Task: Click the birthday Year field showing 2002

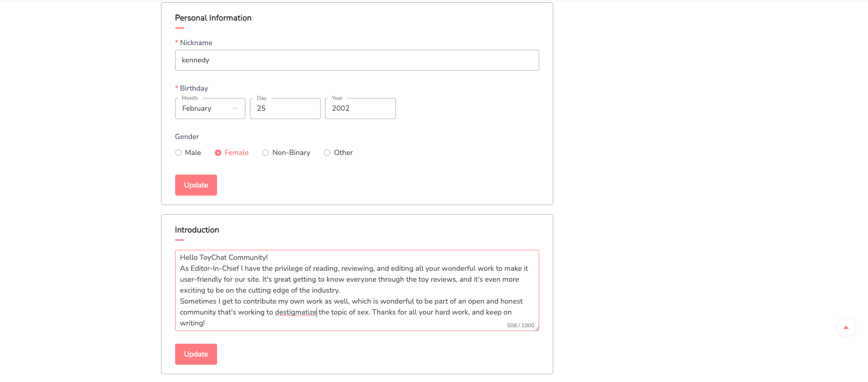Action: click(x=360, y=108)
